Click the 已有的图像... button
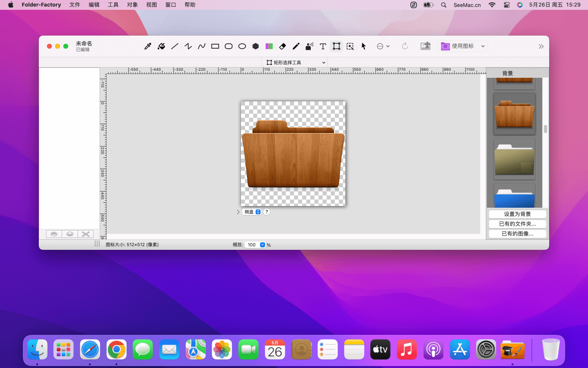 tap(517, 234)
